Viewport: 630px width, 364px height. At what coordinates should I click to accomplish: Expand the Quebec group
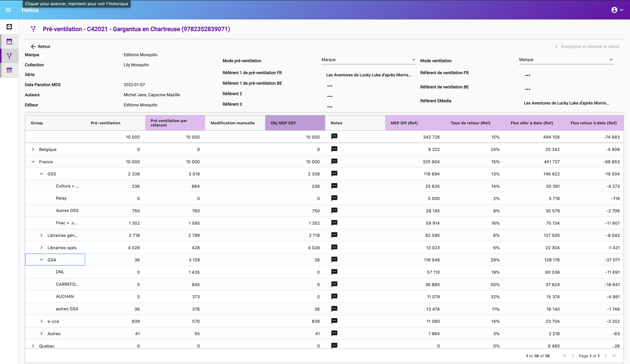pos(33,346)
